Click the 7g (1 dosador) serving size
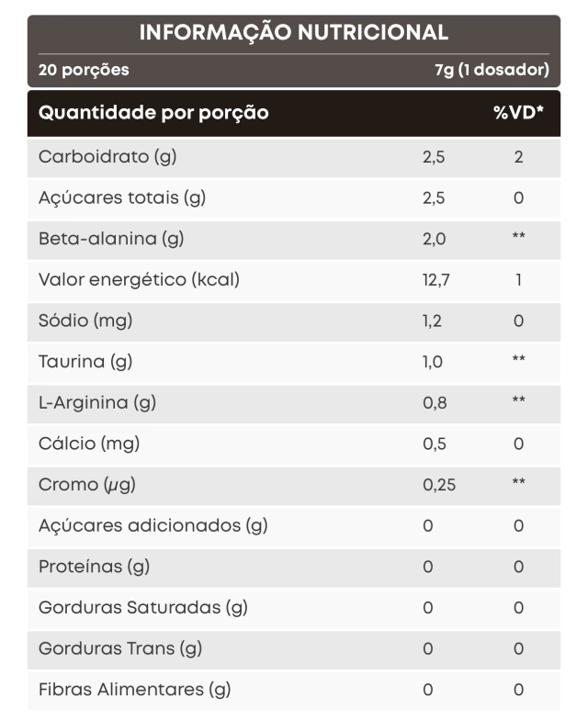The height and width of the screenshot is (720, 588). coord(492,70)
